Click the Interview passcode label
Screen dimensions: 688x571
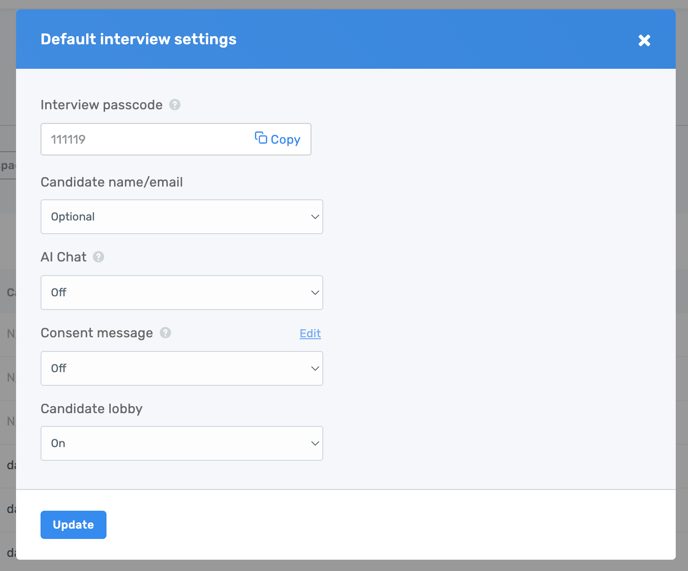[x=101, y=105]
